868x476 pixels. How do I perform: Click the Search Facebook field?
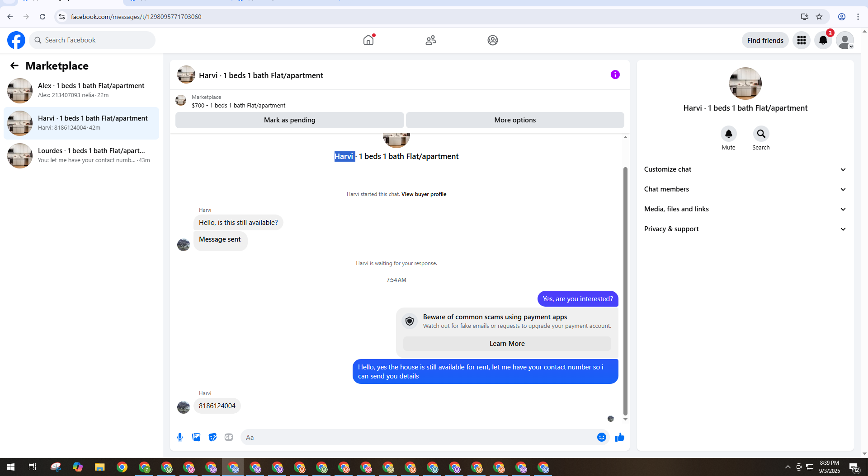point(92,40)
